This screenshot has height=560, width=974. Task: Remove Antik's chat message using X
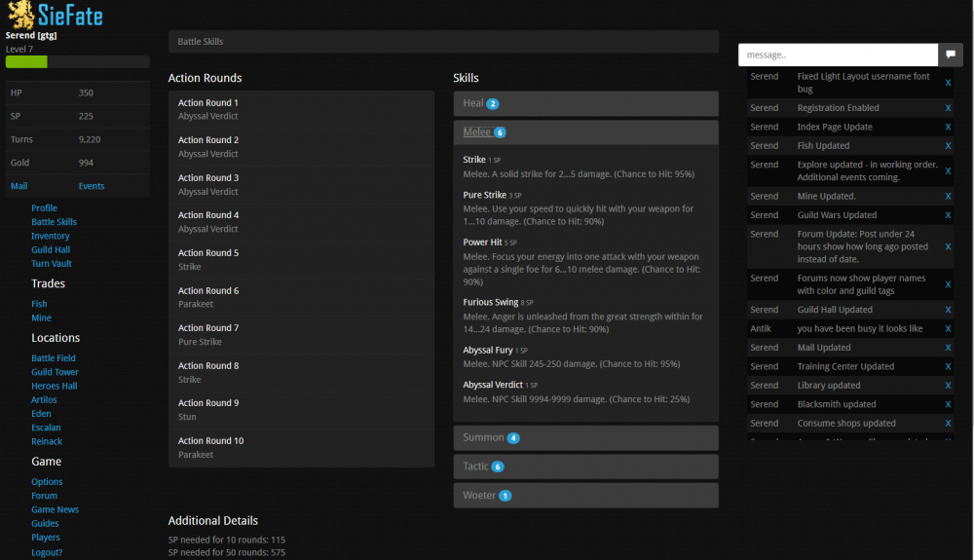tap(948, 329)
